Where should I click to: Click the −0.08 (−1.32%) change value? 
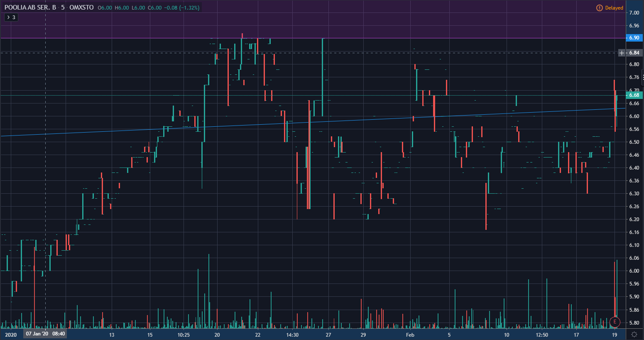182,8
